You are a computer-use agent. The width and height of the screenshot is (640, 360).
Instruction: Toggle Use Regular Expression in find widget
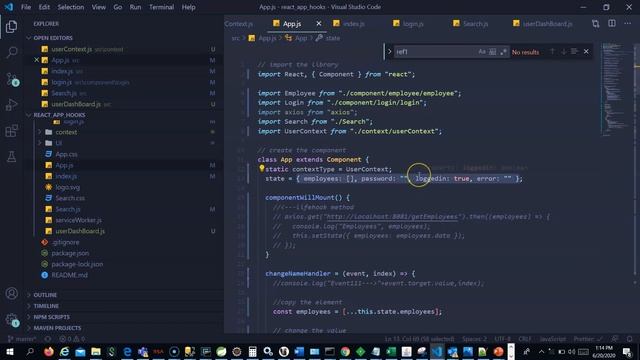[503, 52]
